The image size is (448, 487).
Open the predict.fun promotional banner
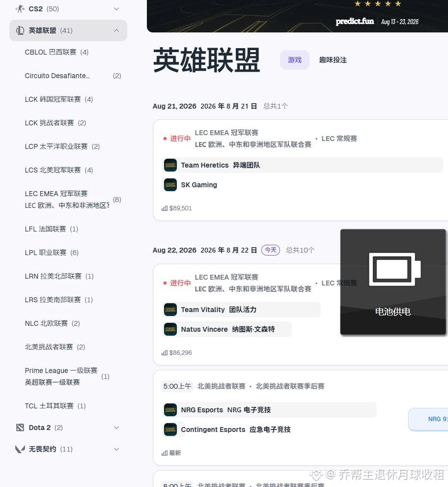click(297, 16)
